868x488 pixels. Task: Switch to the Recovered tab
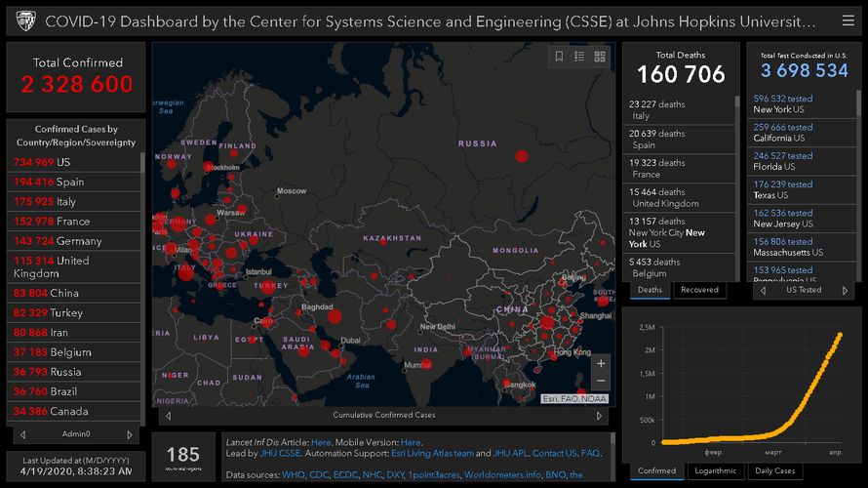click(699, 290)
